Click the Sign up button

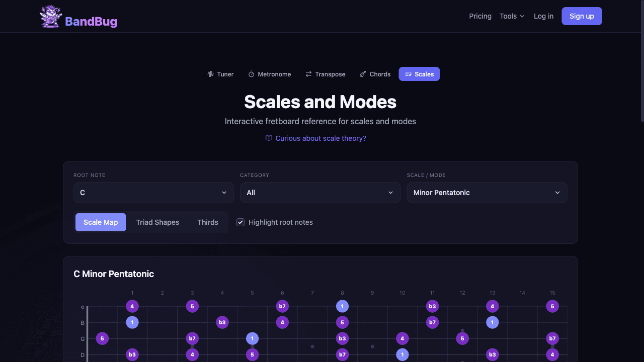(582, 16)
